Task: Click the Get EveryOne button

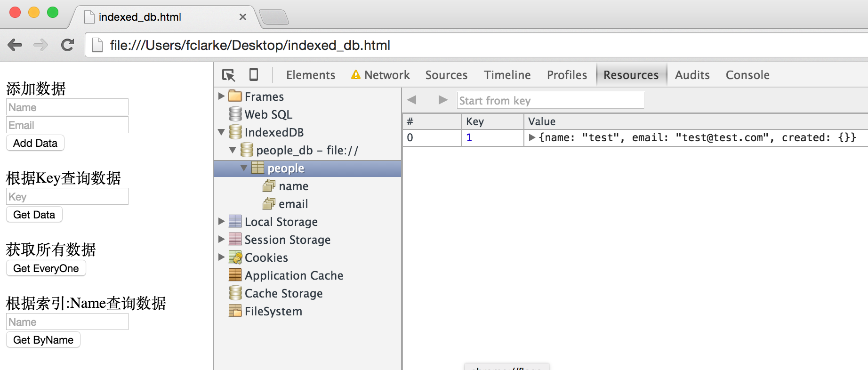Action: coord(46,268)
